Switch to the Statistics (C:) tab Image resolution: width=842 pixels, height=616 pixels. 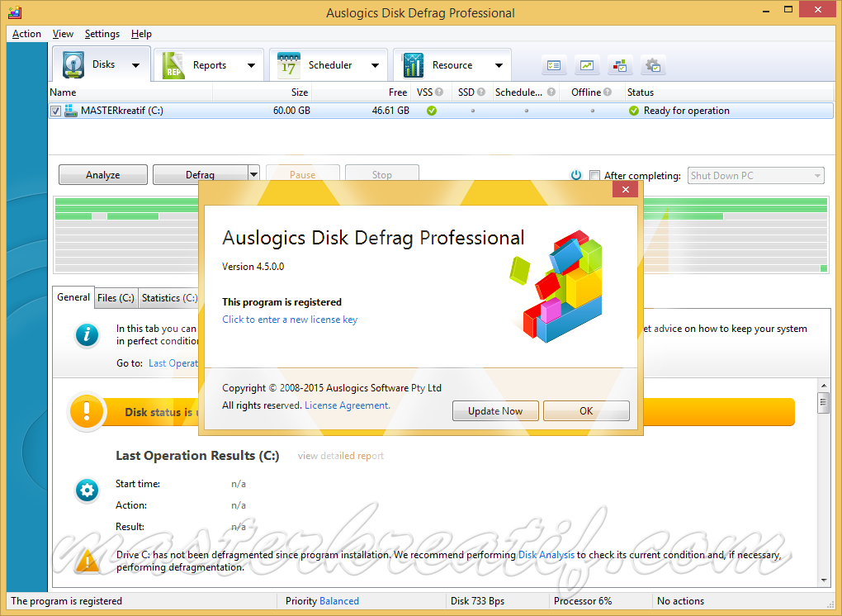pos(168,298)
